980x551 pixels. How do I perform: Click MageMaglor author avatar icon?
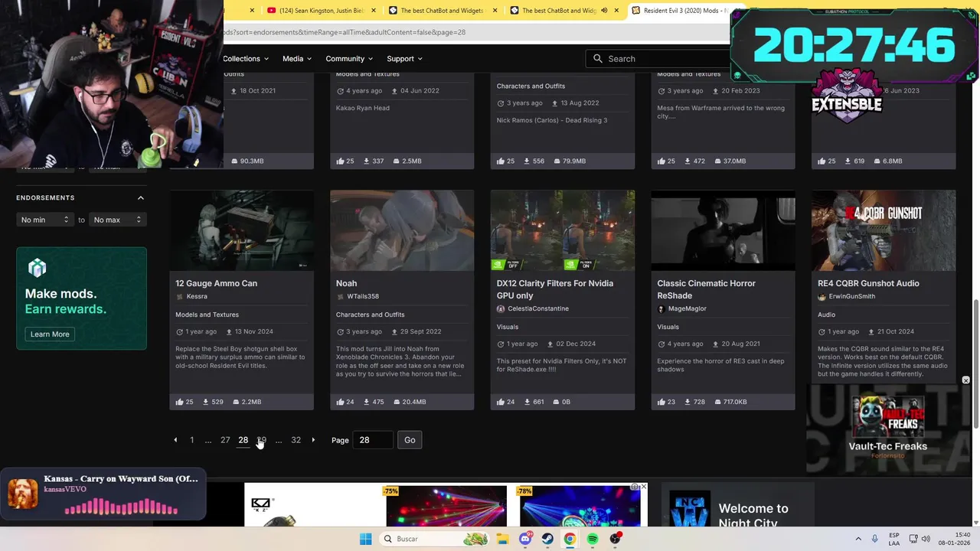click(x=661, y=308)
